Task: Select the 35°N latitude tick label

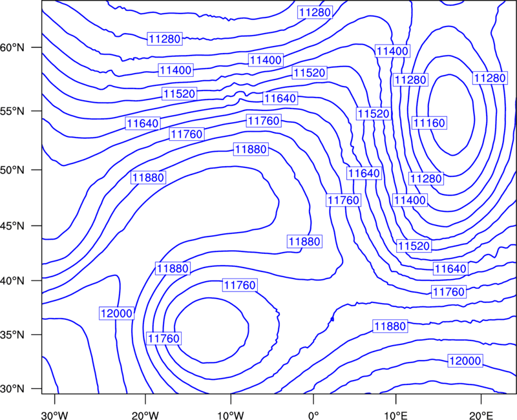Action: (12, 335)
